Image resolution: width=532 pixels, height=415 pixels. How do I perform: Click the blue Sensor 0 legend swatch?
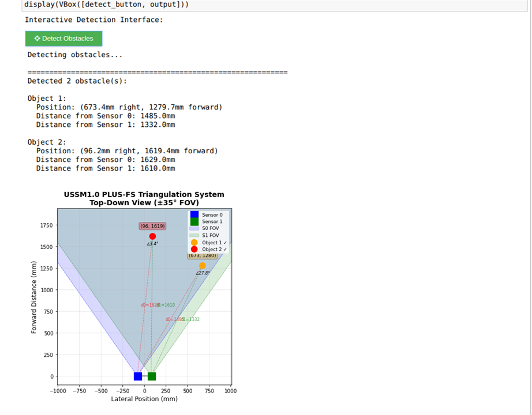pyautogui.click(x=194, y=214)
